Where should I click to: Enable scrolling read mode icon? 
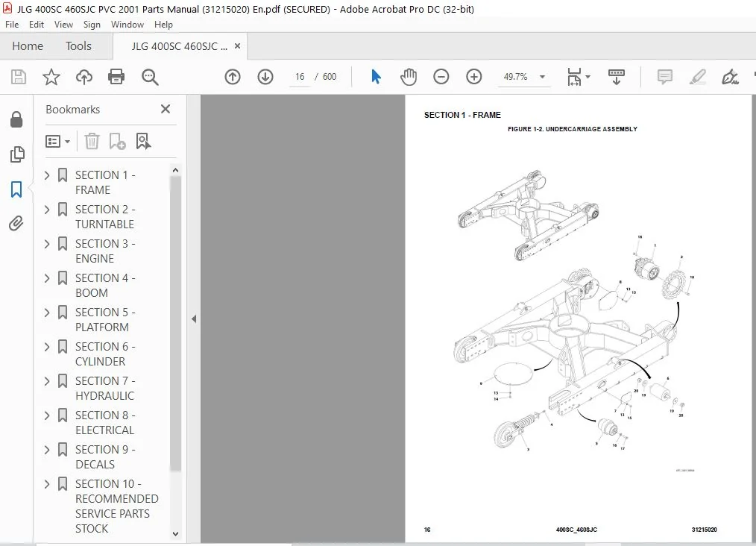(616, 77)
